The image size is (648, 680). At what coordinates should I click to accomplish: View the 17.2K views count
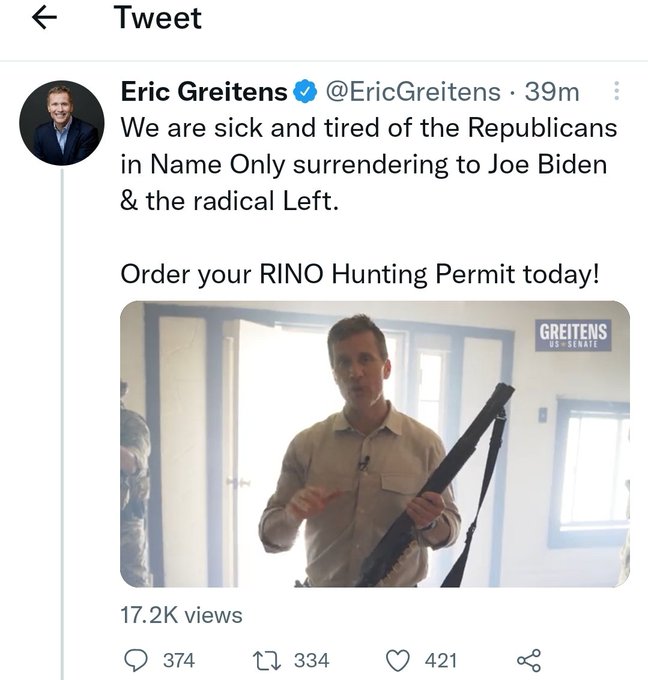pos(181,614)
